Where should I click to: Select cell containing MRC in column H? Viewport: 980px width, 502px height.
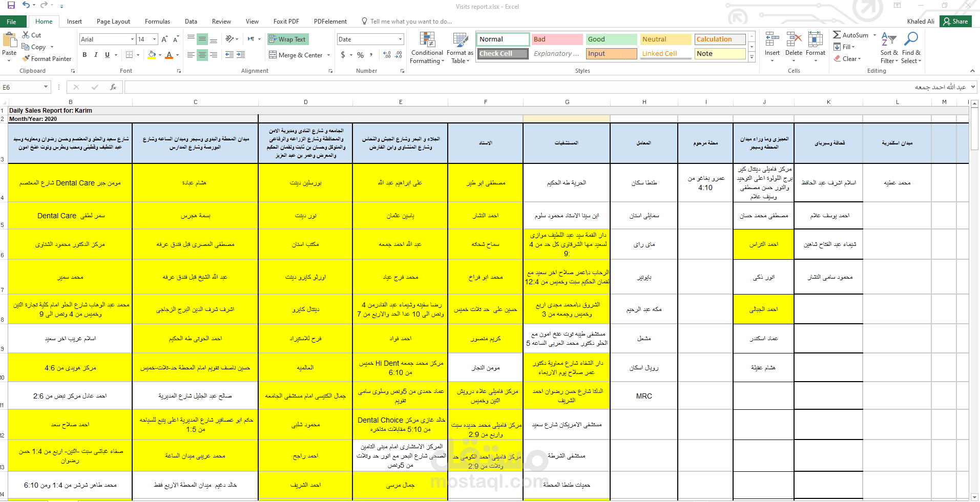point(644,396)
